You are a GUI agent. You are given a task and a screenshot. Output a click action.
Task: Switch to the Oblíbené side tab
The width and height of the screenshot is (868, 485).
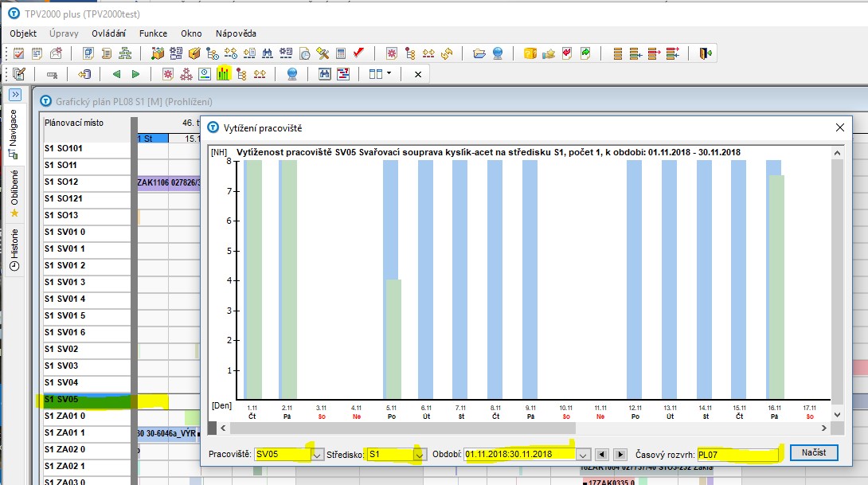click(x=14, y=194)
